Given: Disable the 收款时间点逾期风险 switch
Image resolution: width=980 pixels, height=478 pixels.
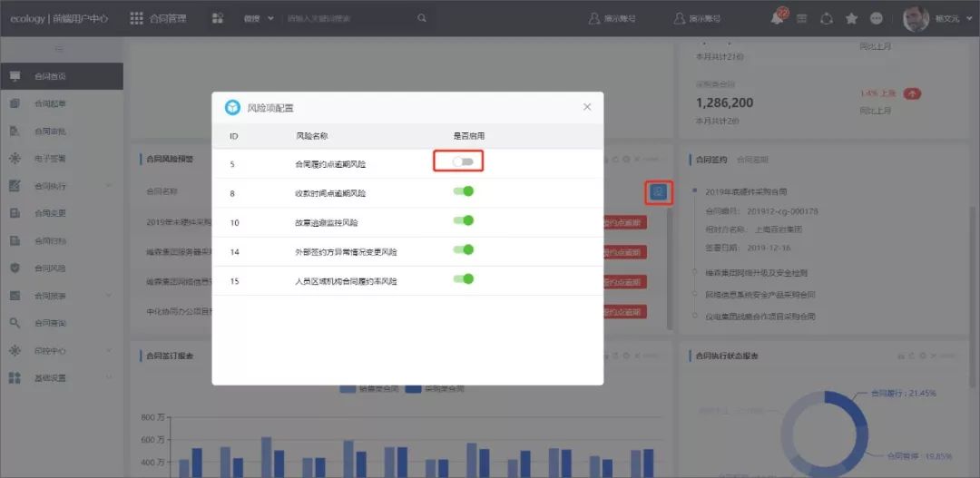Looking at the screenshot, I should (463, 191).
